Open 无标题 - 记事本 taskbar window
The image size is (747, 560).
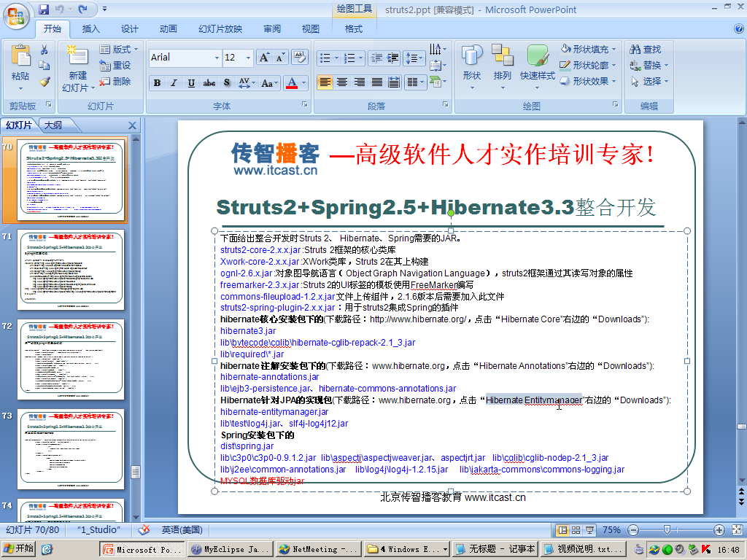495,549
